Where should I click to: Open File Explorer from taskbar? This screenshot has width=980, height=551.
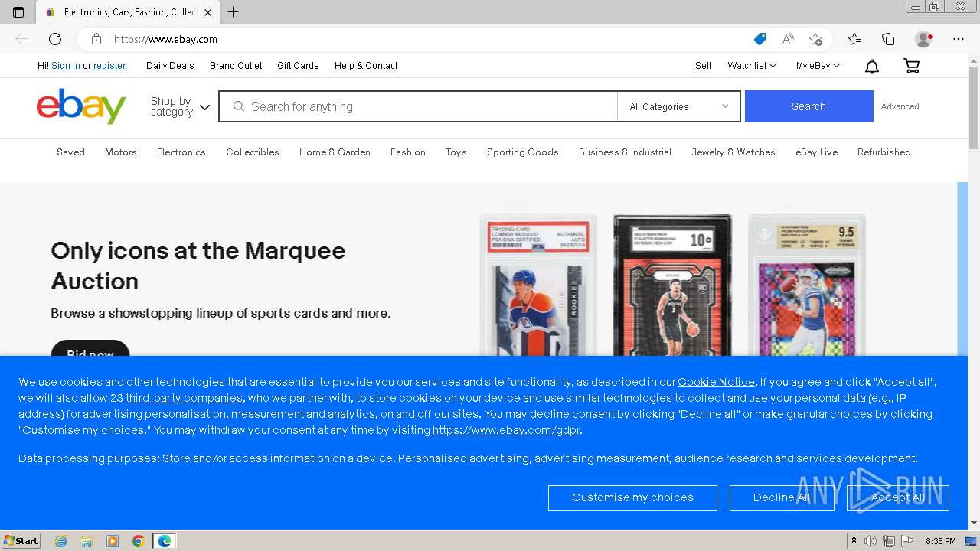click(87, 541)
